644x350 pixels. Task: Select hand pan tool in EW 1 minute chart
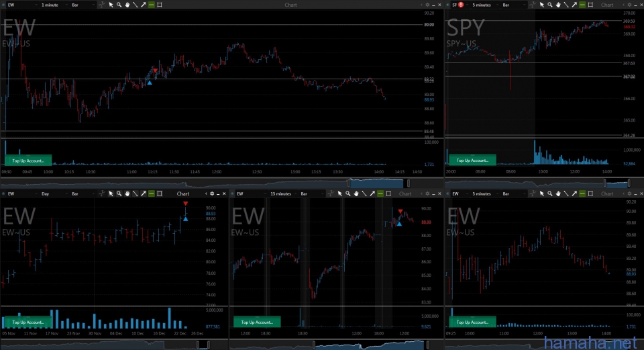click(x=127, y=5)
